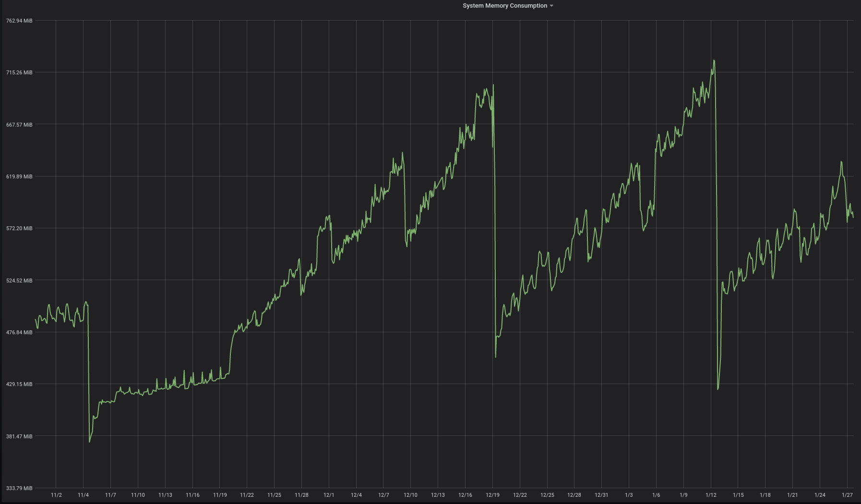861x504 pixels.
Task: Click the lowest memory dip after 11/4
Action: point(89,442)
